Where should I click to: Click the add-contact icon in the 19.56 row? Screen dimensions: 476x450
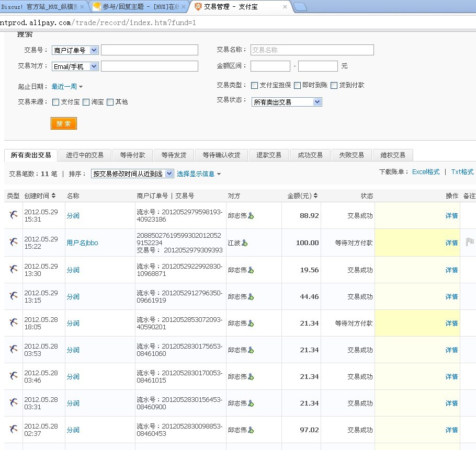(251, 270)
